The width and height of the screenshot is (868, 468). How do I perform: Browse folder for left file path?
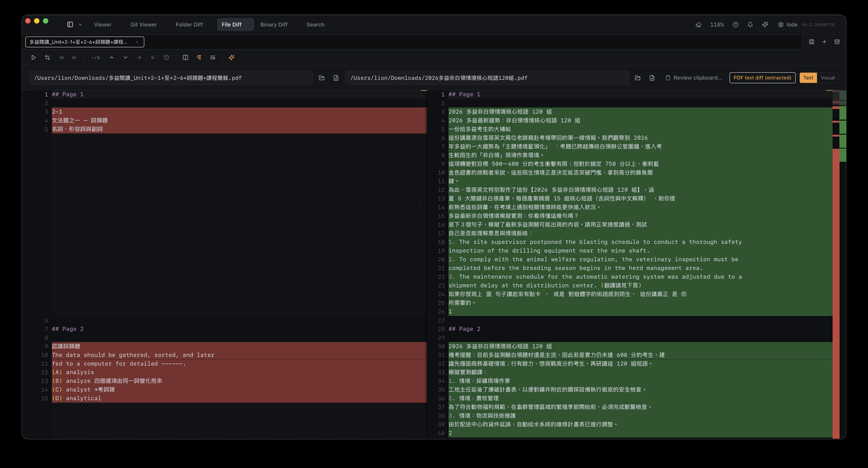(322, 78)
